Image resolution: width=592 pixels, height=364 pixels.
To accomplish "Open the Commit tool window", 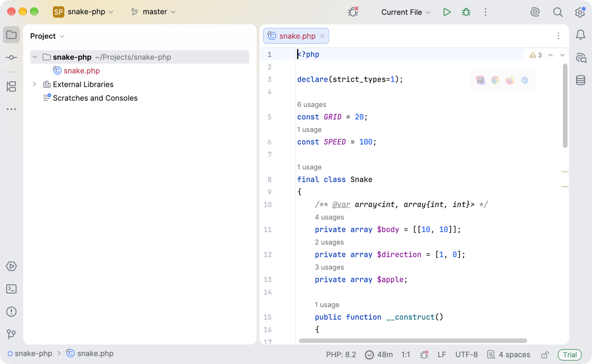I will coord(11,58).
